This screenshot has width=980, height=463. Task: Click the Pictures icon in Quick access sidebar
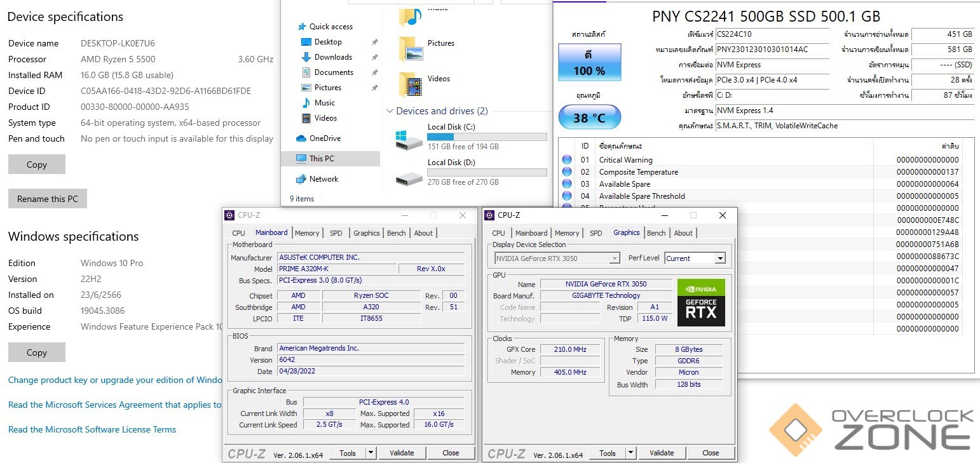pyautogui.click(x=306, y=88)
